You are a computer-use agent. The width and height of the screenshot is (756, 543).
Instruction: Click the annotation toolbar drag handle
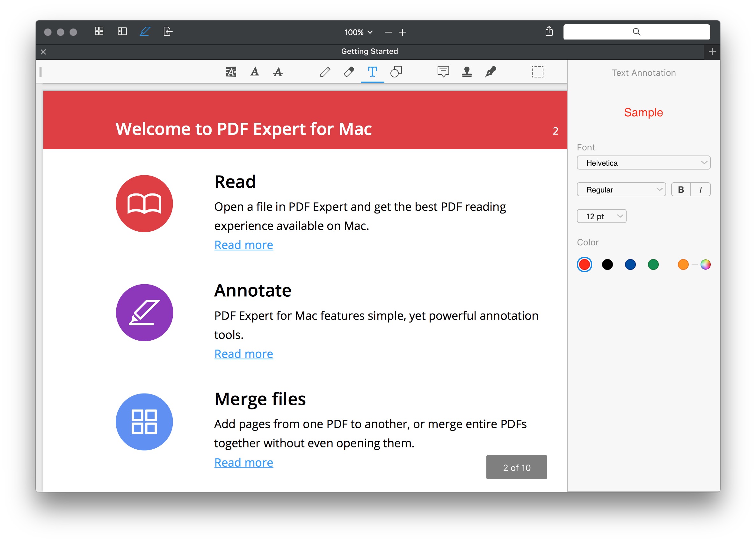click(40, 72)
